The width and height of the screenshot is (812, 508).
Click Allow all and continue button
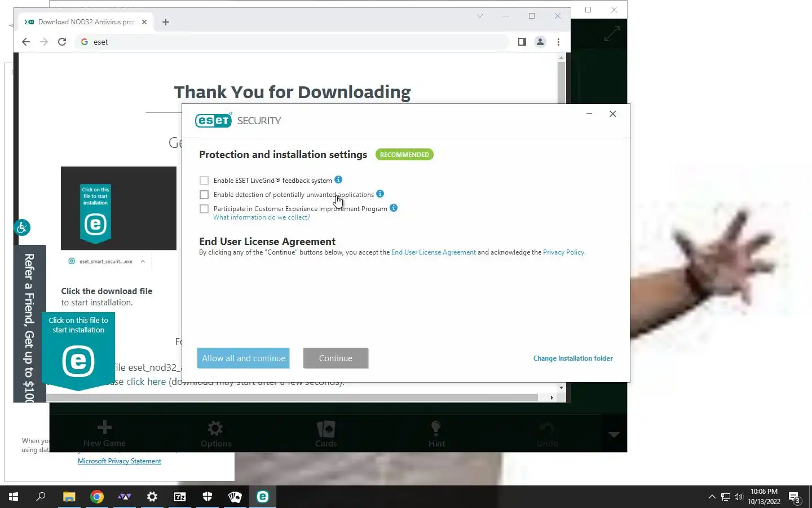click(x=244, y=358)
